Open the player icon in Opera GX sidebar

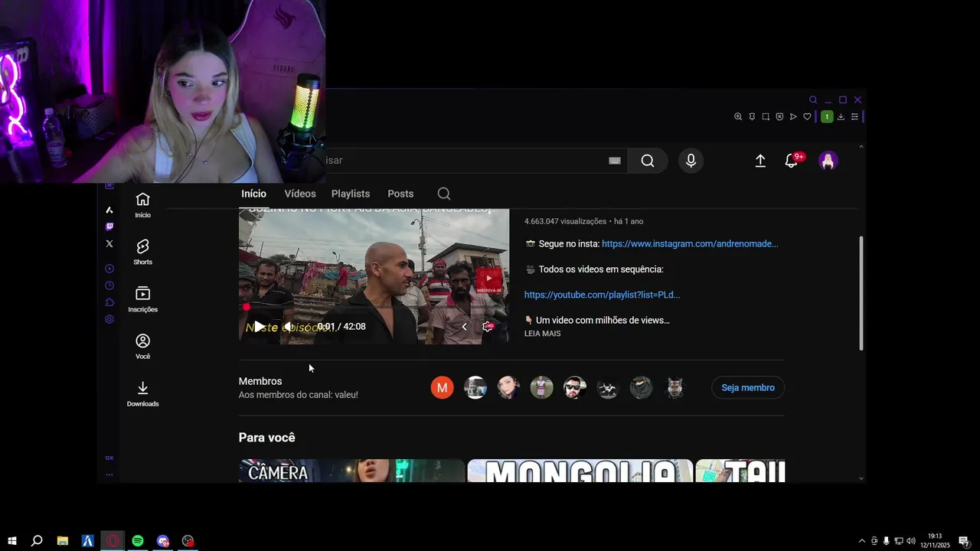109,269
